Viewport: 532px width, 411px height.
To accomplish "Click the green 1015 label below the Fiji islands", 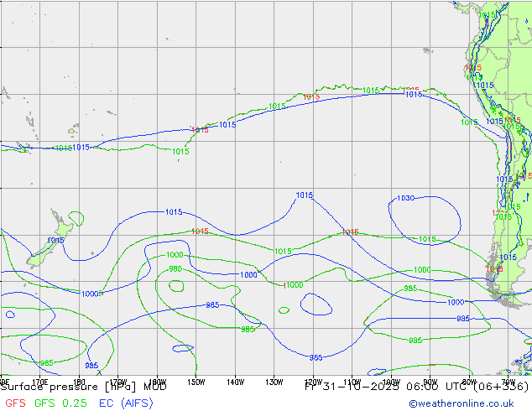I will pyautogui.click(x=64, y=148).
